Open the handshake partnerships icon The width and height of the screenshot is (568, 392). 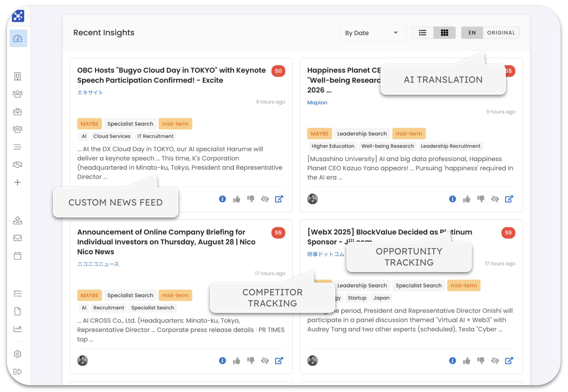point(18,165)
